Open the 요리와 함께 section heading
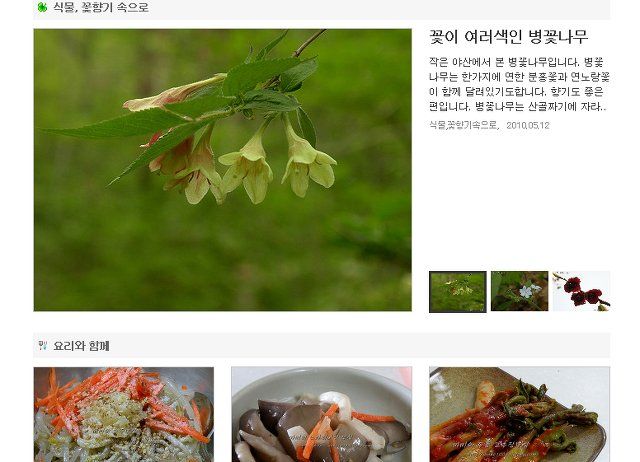Viewport: 640px width, 462px height. pos(81,346)
